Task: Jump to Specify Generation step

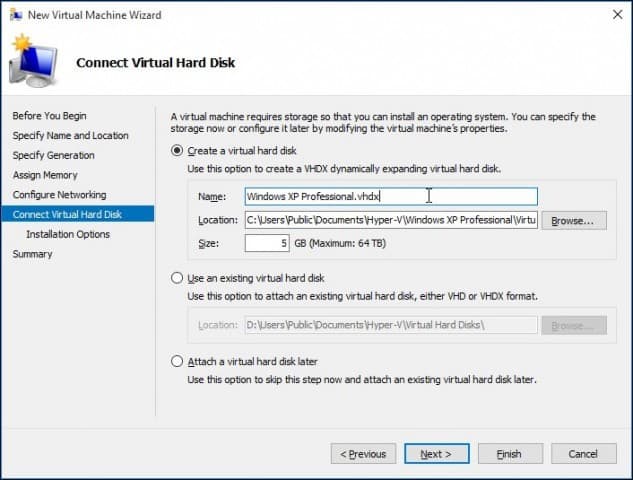Action: (x=53, y=155)
